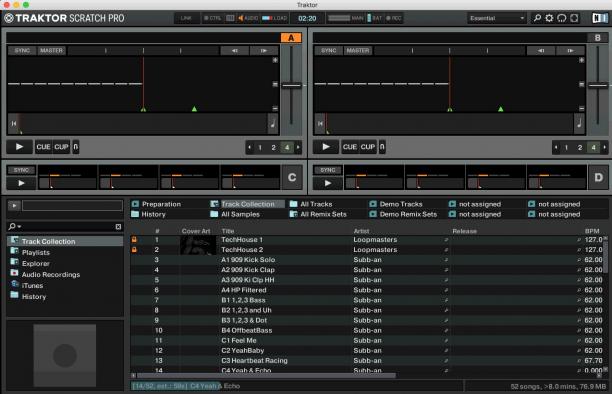Viewport: 612px width, 394px height.
Task: Open Audio Recordings in tree
Action: point(51,275)
